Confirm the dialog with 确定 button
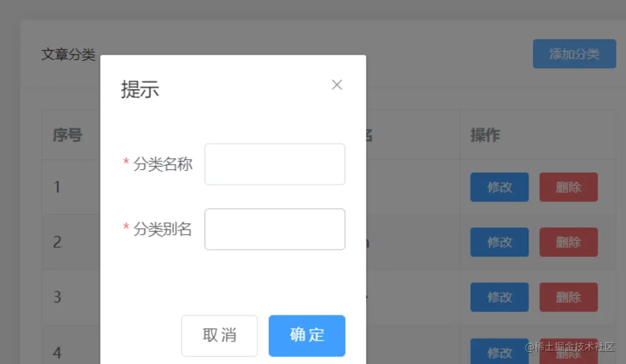Viewport: 626px width, 364px height. click(307, 336)
